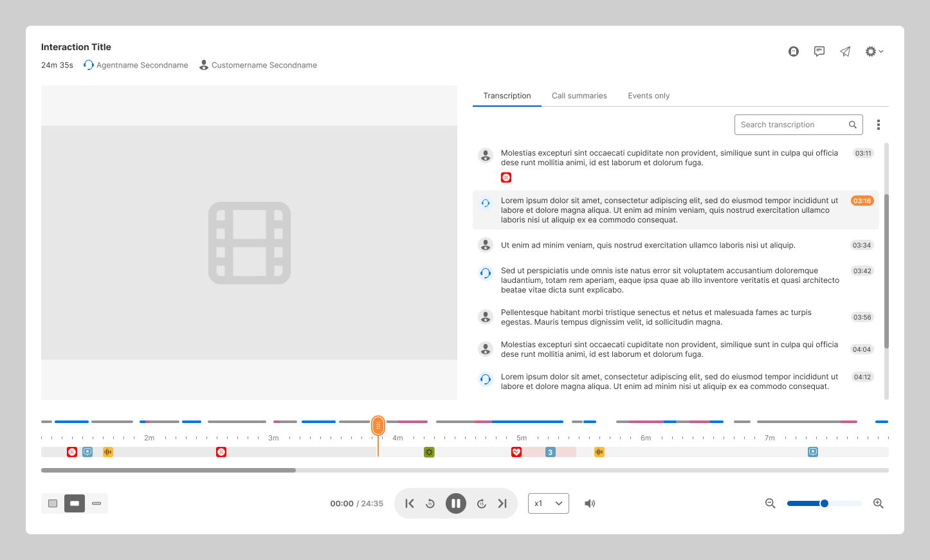Click the green gear event marker
930x560 pixels.
(x=429, y=452)
